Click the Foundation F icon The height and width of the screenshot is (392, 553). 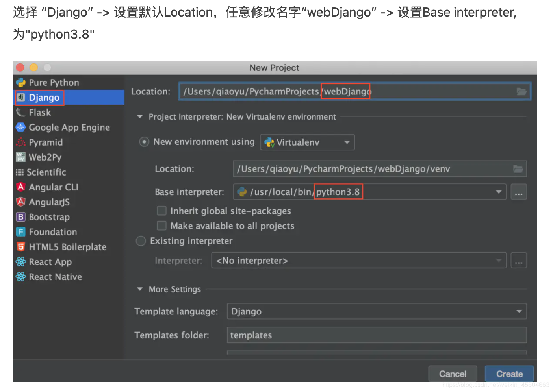pos(20,232)
